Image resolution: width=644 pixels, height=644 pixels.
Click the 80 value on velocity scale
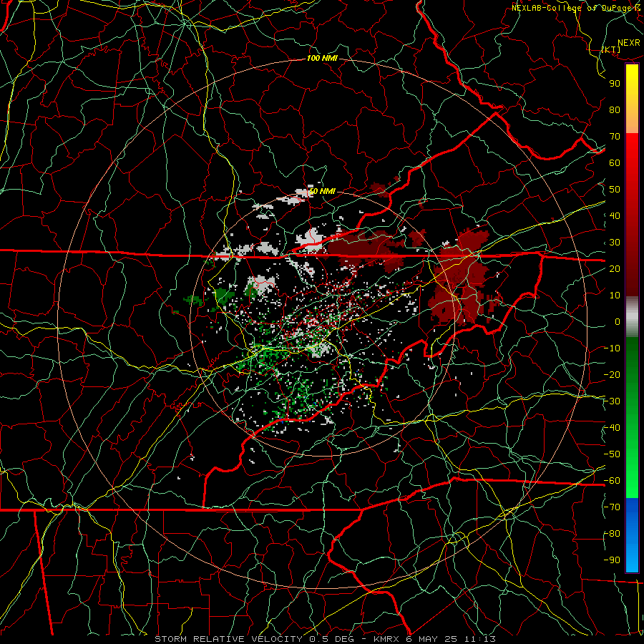point(615,109)
